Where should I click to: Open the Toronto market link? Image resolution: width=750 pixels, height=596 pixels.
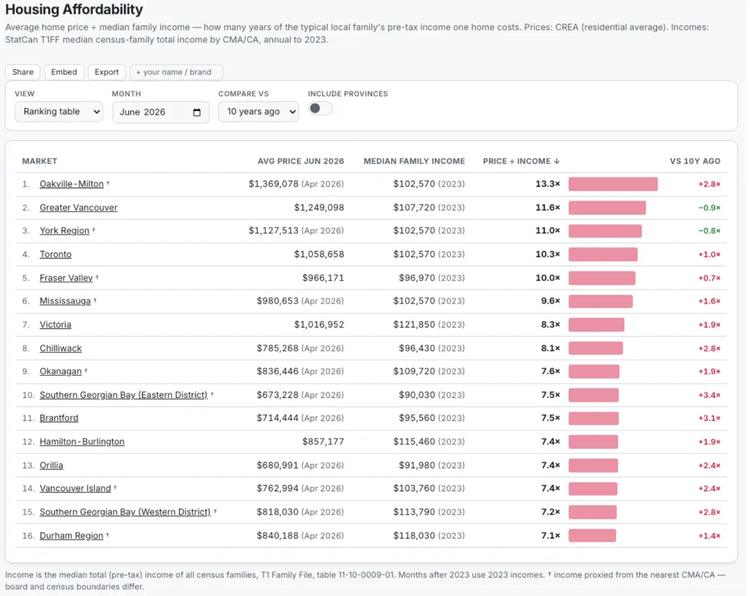pyautogui.click(x=55, y=254)
